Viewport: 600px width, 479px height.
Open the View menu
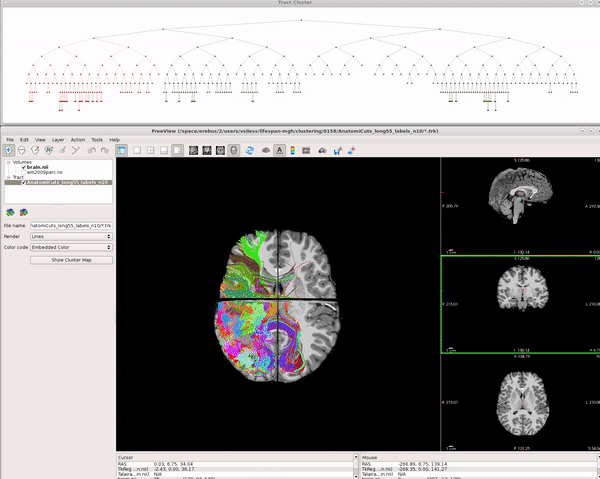40,140
